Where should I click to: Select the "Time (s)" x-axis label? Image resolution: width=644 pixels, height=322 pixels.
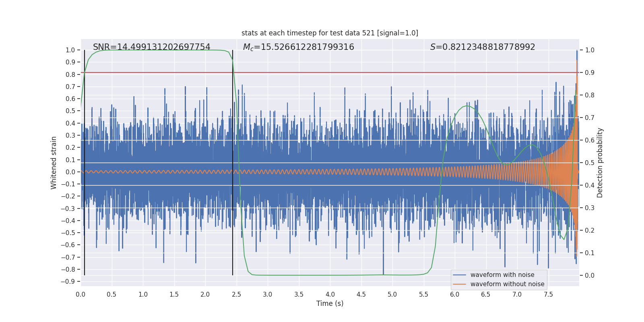coord(330,303)
